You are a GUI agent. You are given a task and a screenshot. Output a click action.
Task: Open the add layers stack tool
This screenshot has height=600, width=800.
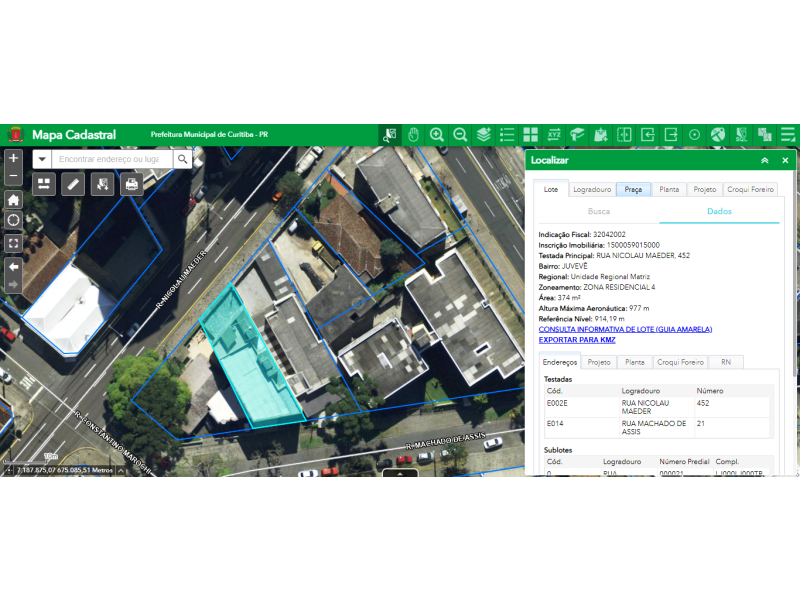click(484, 135)
